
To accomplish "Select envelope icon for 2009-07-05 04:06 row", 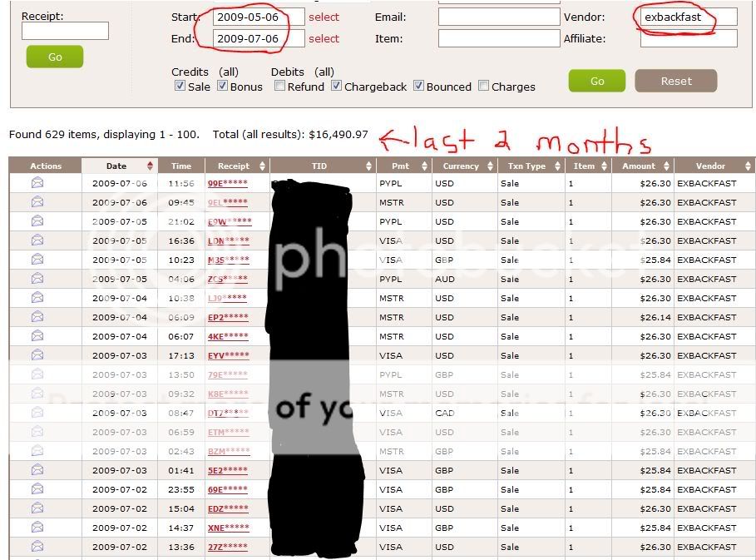I will (x=37, y=278).
